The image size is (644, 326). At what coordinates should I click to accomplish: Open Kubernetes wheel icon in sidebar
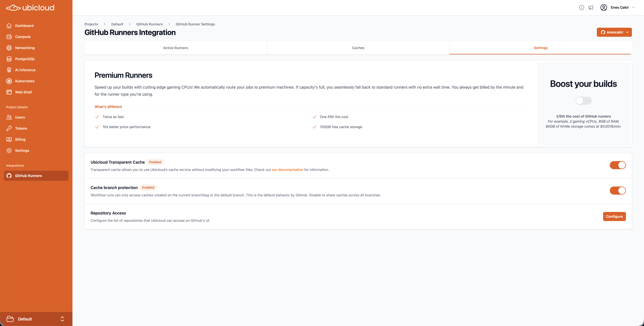[9, 81]
